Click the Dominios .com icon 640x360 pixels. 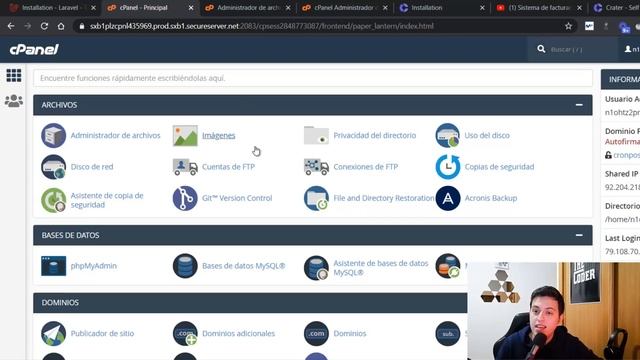[316, 333]
